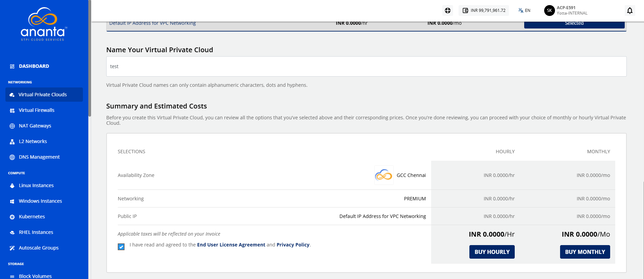Select the Virtual Firewalls sidebar icon
The height and width of the screenshot is (279, 644).
click(x=12, y=111)
